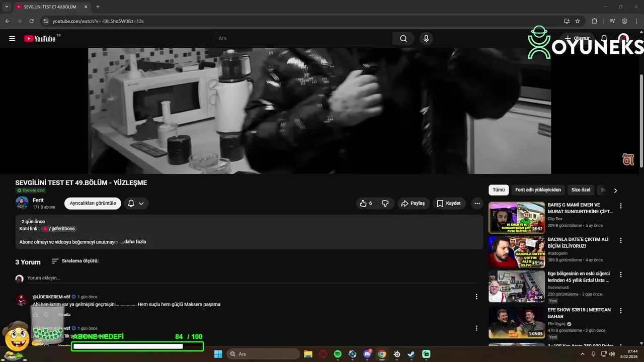Viewport: 644px width, 362px height.
Task: Open Discord from the taskbar
Action: click(367, 354)
